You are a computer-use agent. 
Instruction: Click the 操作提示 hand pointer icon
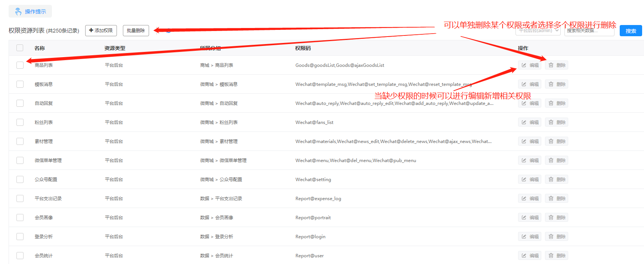(18, 12)
